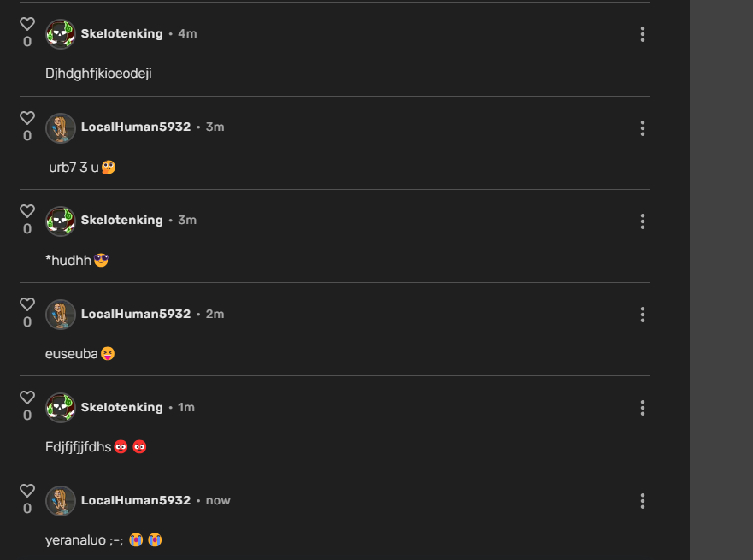Image resolution: width=753 pixels, height=560 pixels.
Task: Show more actions for 'Edjfjfjjfdhs' comment
Action: 643,408
